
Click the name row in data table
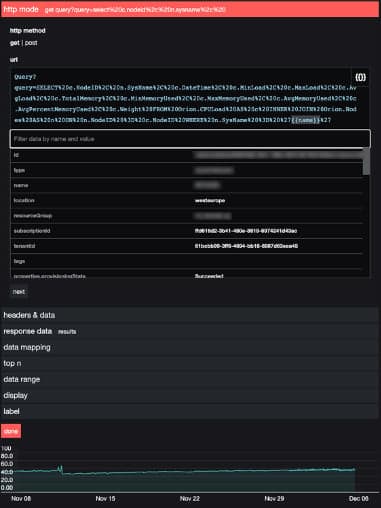tap(187, 185)
